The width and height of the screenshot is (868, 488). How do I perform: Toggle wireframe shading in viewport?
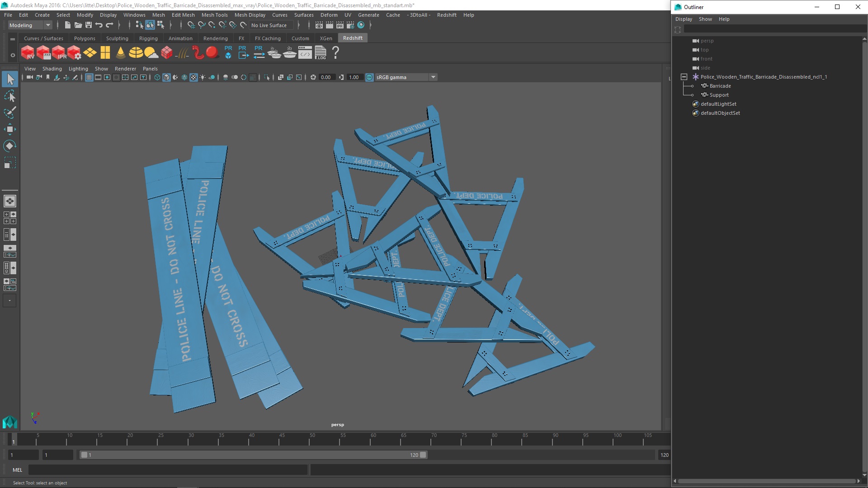[157, 77]
